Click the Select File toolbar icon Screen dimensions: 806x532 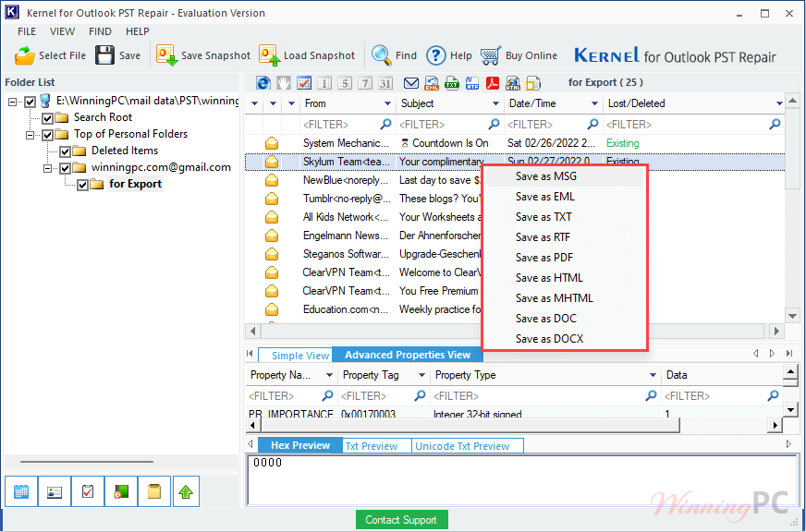[24, 54]
